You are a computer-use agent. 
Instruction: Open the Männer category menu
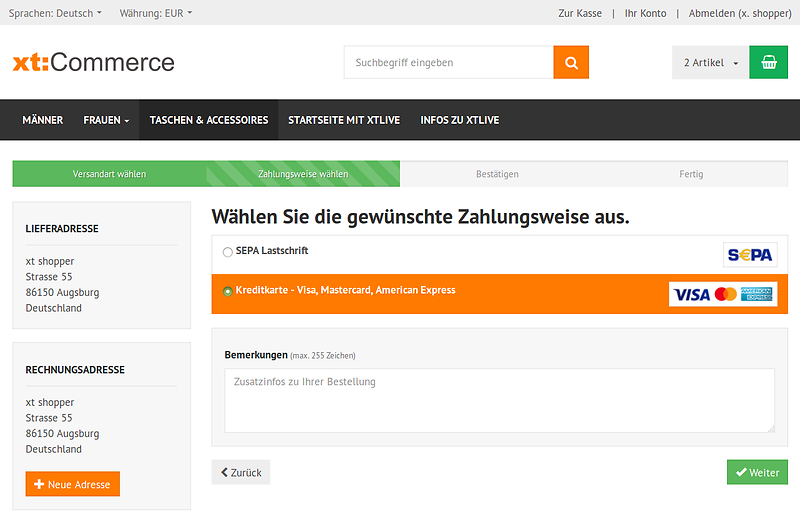(42, 120)
